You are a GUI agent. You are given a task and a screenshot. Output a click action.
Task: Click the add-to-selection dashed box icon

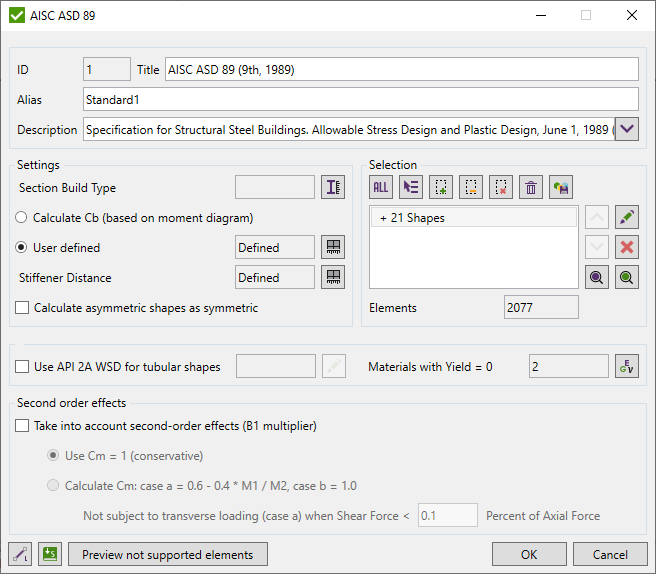[x=441, y=187]
